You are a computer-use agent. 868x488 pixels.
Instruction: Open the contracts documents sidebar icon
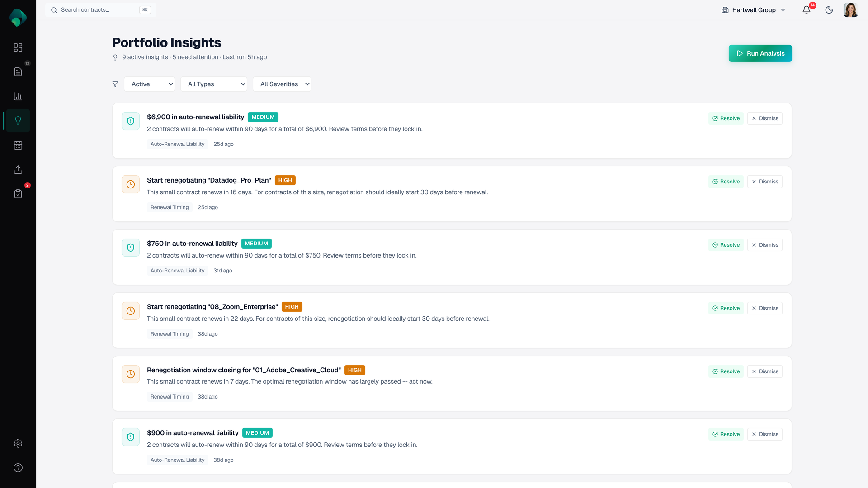[18, 72]
